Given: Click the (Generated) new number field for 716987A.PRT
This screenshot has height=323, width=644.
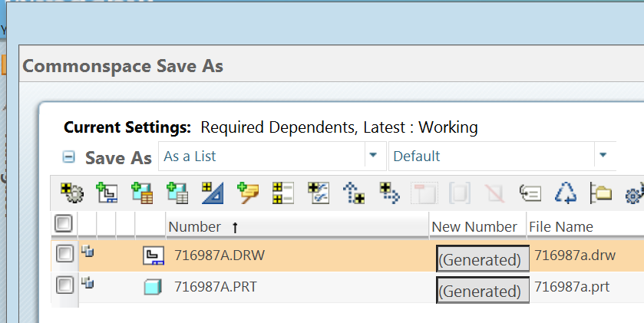Looking at the screenshot, I should tap(483, 290).
